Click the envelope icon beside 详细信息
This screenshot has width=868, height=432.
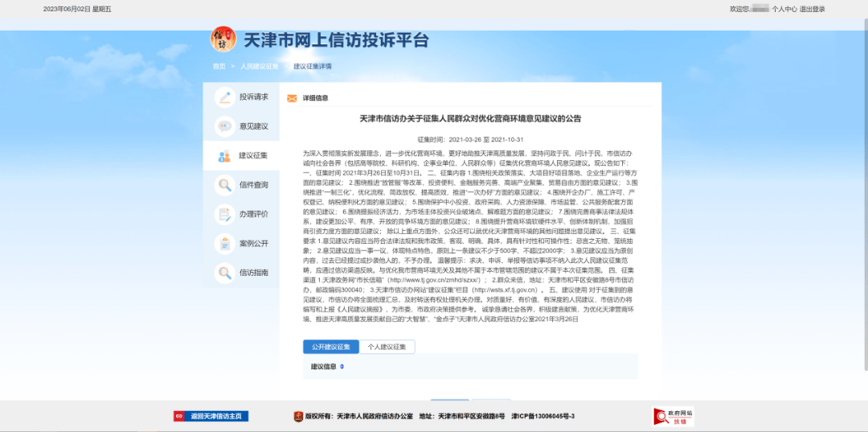pyautogui.click(x=292, y=98)
